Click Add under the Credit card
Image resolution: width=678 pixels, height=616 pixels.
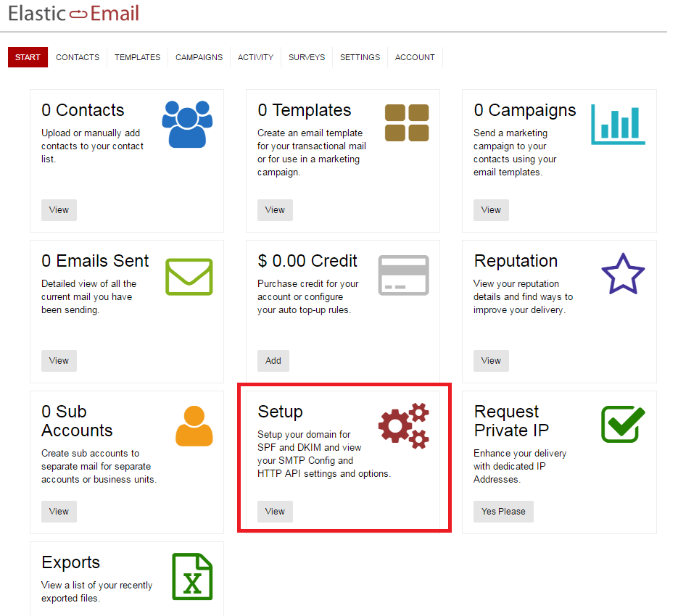tap(273, 360)
